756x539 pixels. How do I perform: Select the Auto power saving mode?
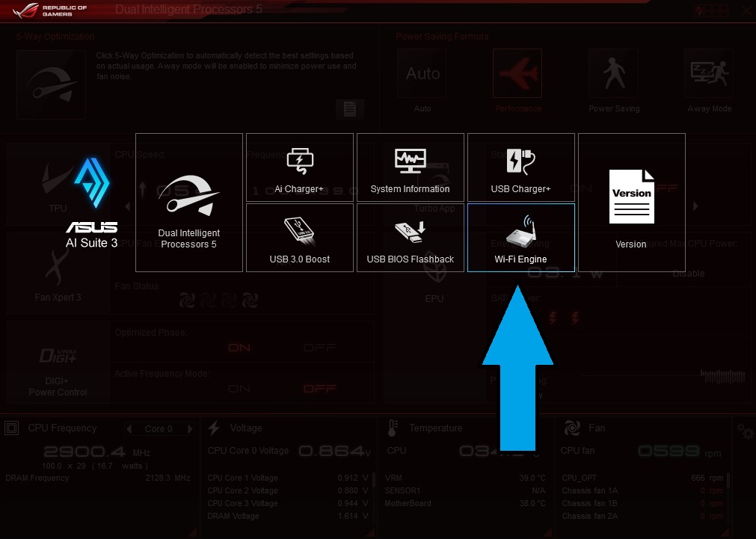[x=422, y=74]
